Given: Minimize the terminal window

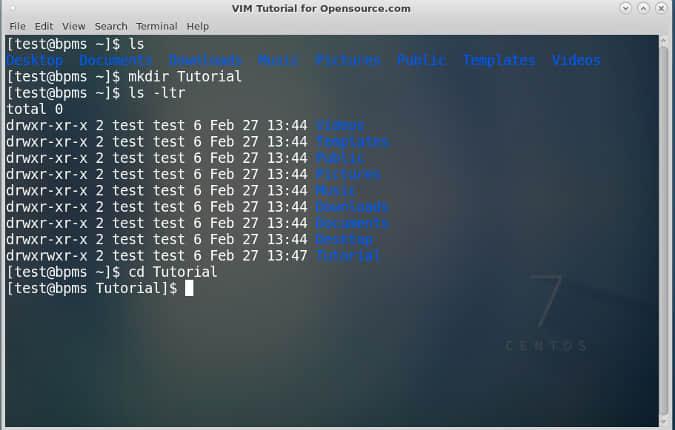Looking at the screenshot, I should pyautogui.click(x=626, y=8).
